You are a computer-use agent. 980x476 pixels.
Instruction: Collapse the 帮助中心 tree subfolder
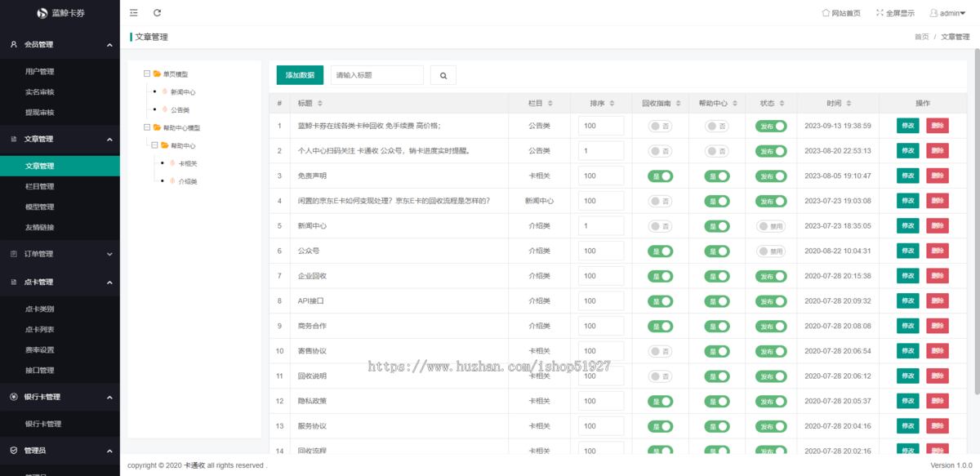coord(155,145)
